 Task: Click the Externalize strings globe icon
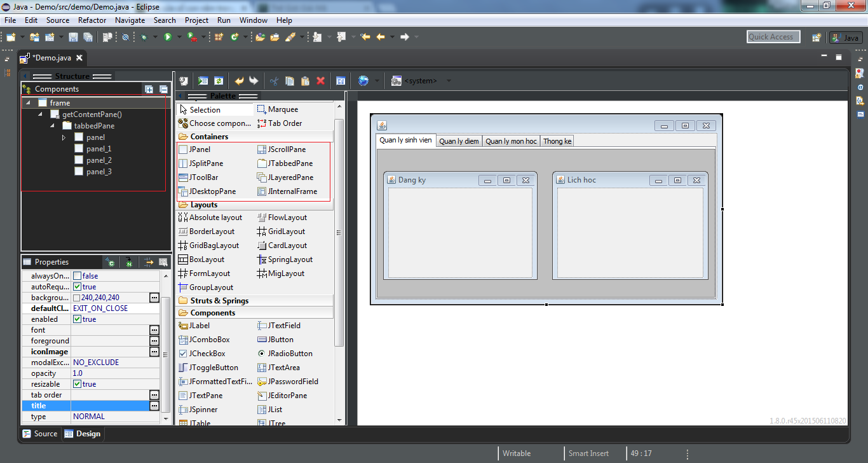(363, 81)
